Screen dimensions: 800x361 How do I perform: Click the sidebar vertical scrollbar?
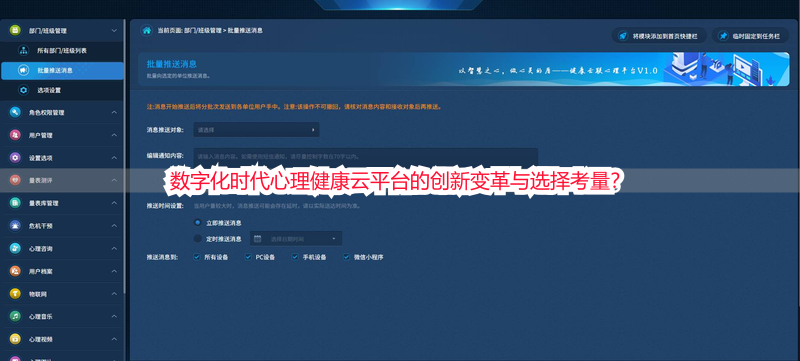coord(124,156)
